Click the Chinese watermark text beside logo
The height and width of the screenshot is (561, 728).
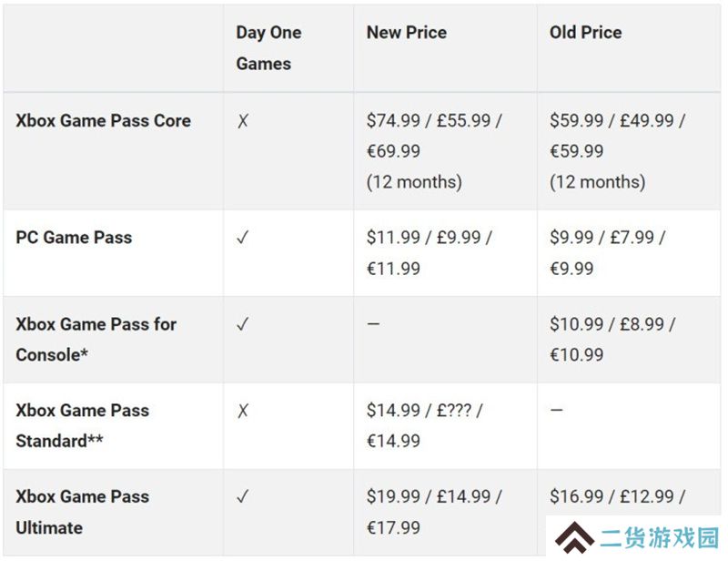click(x=659, y=537)
